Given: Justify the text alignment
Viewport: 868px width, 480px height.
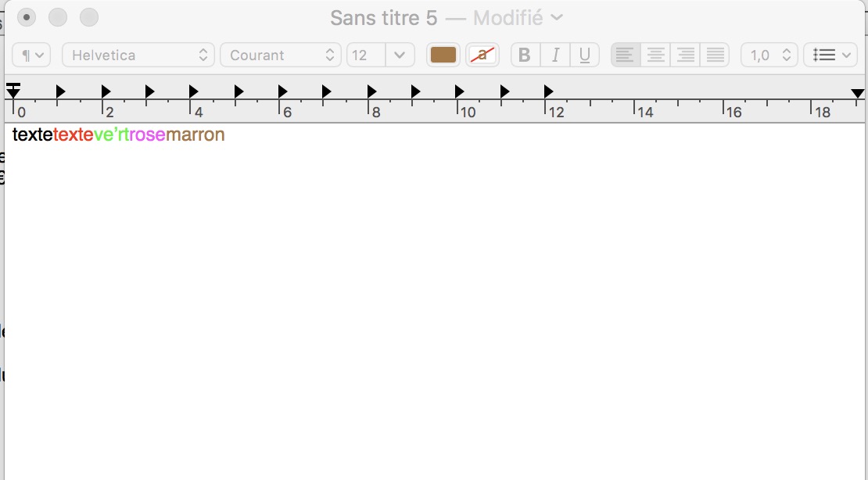Looking at the screenshot, I should click(x=715, y=56).
